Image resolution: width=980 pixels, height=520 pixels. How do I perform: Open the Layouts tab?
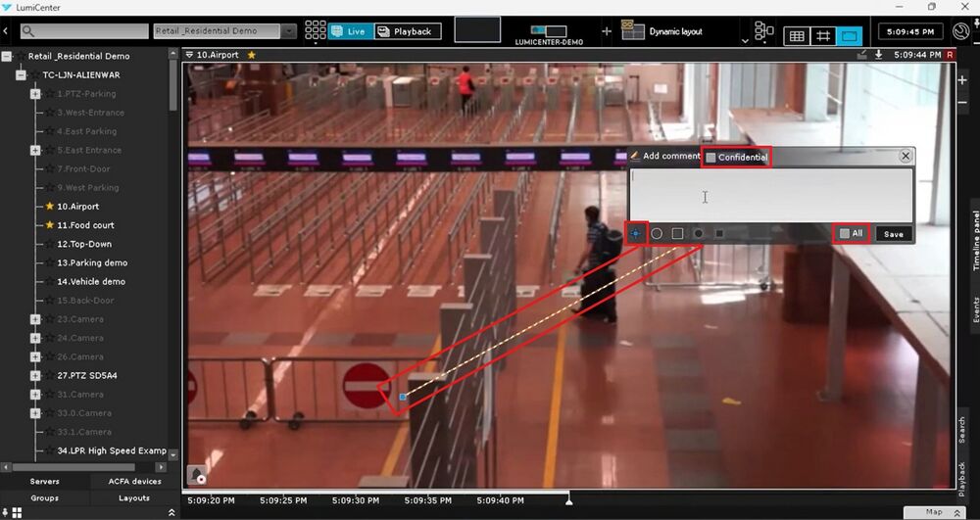pos(134,497)
